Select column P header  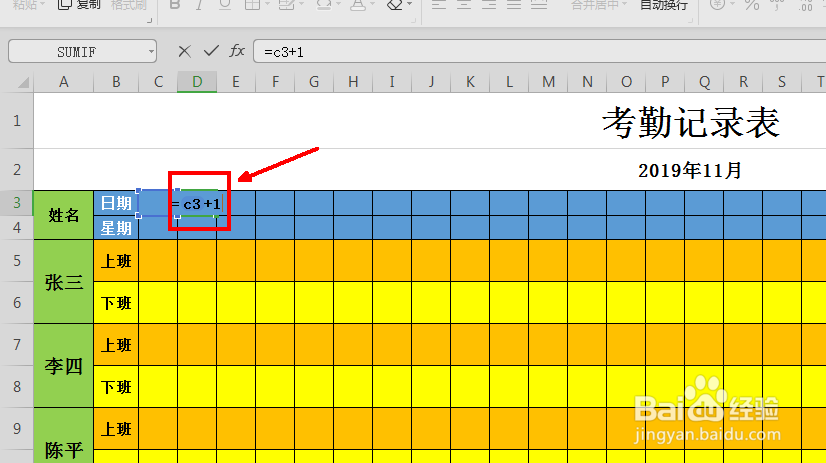(665, 82)
